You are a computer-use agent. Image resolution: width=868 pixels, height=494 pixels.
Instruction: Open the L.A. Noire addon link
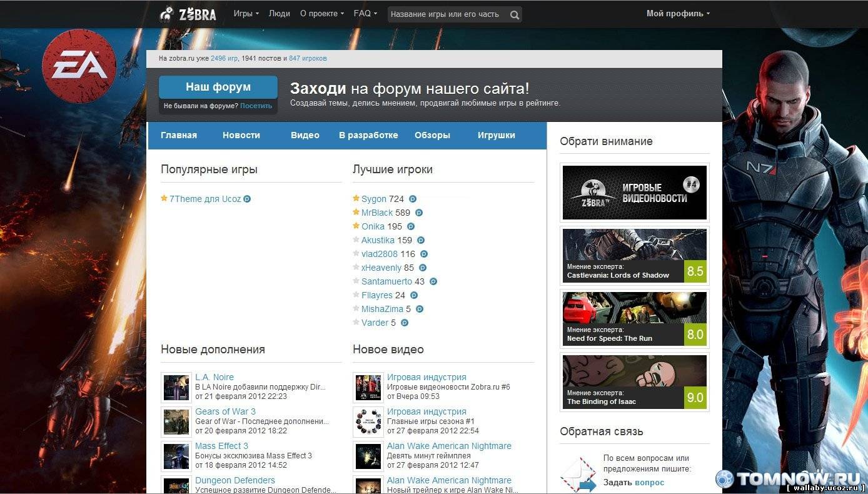pyautogui.click(x=214, y=377)
